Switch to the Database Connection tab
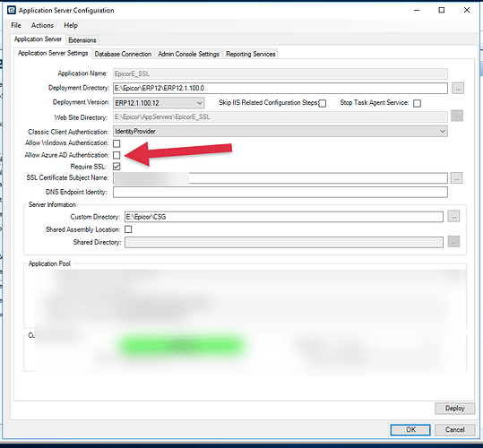This screenshot has width=483, height=448. 123,54
